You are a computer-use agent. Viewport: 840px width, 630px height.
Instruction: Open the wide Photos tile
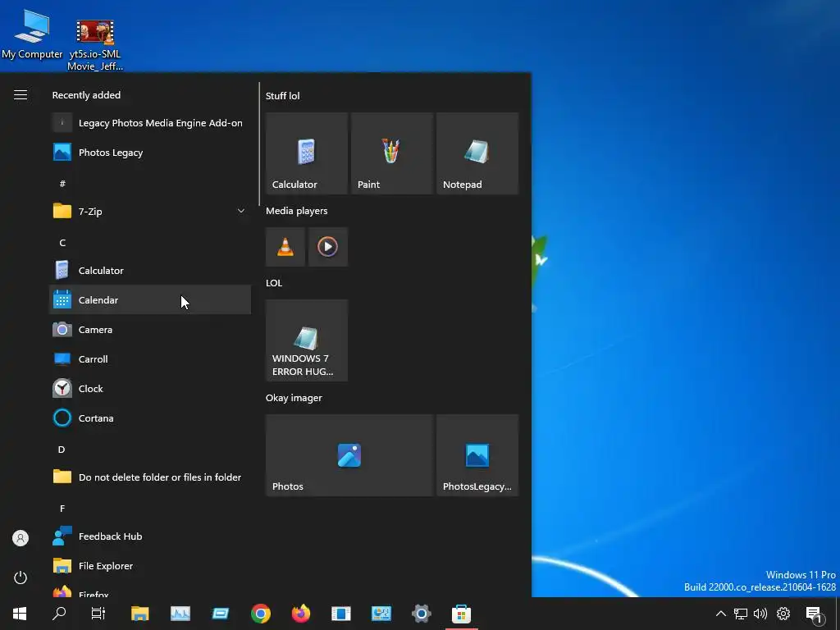(349, 455)
